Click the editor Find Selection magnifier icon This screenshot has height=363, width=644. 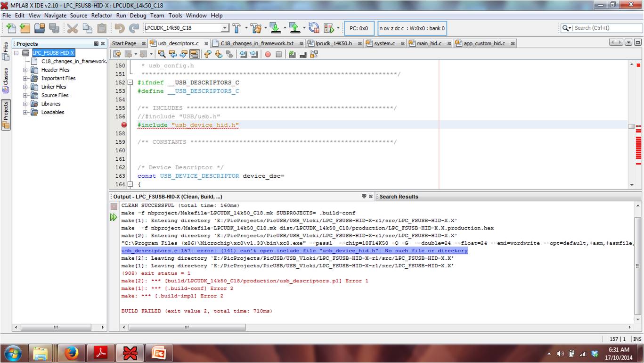tap(162, 54)
